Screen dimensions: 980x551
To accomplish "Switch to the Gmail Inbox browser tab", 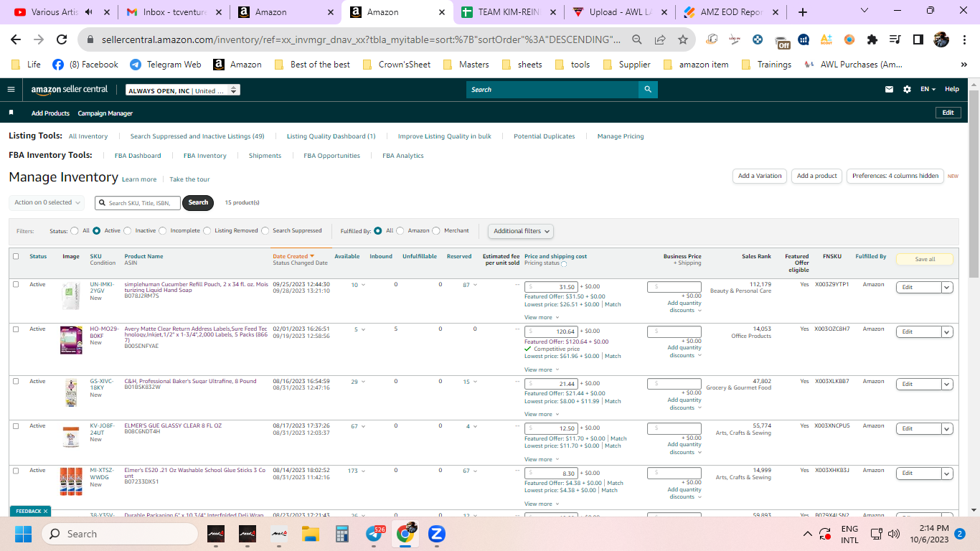I will pyautogui.click(x=173, y=12).
